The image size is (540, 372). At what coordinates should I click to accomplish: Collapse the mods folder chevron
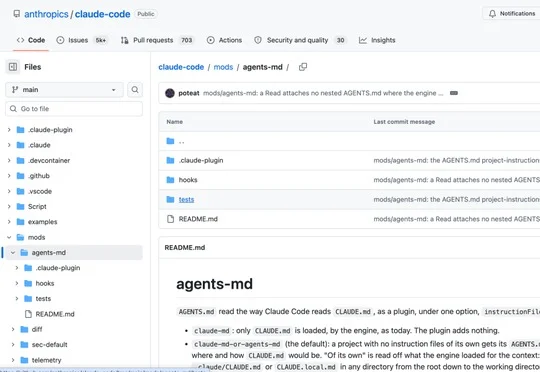click(x=9, y=237)
